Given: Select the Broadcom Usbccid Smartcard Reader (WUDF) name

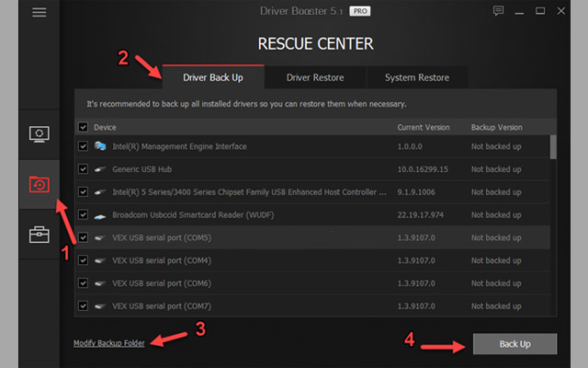Looking at the screenshot, I should (x=193, y=214).
